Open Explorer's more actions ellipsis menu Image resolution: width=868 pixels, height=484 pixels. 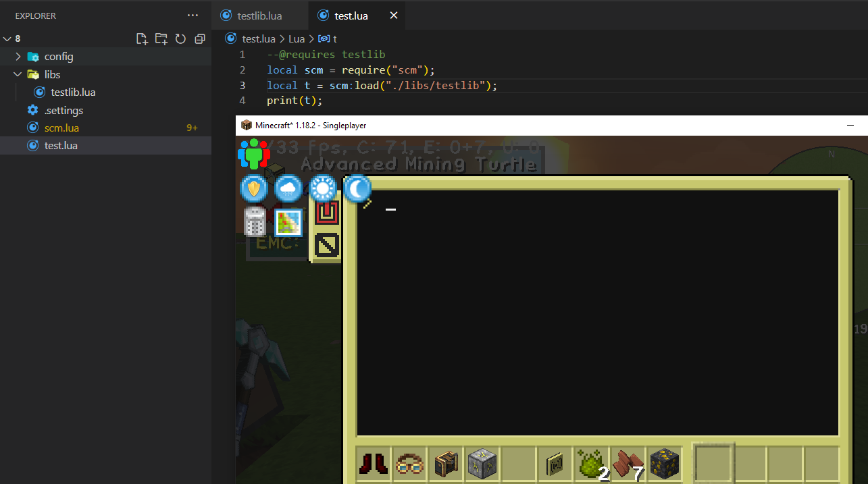tap(193, 16)
